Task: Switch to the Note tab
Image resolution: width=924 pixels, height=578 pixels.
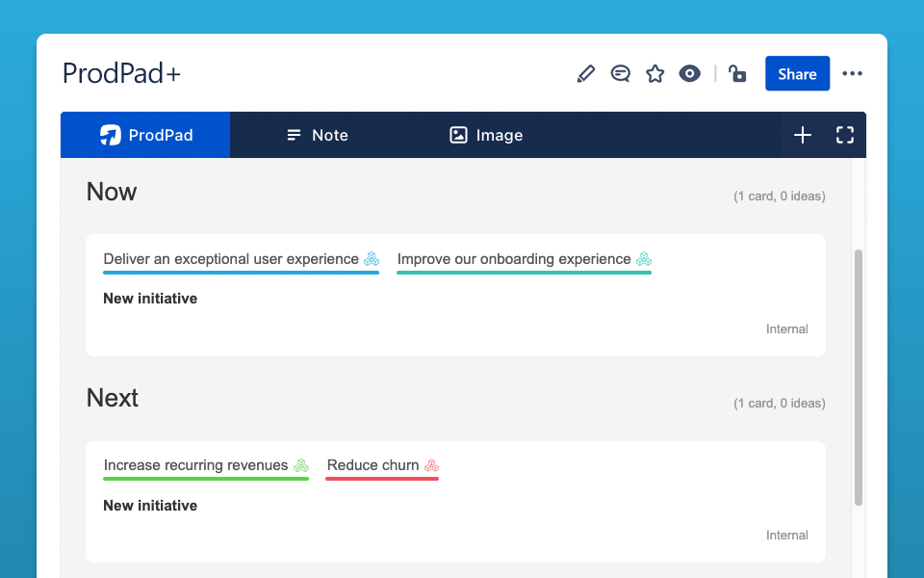Action: 317,135
